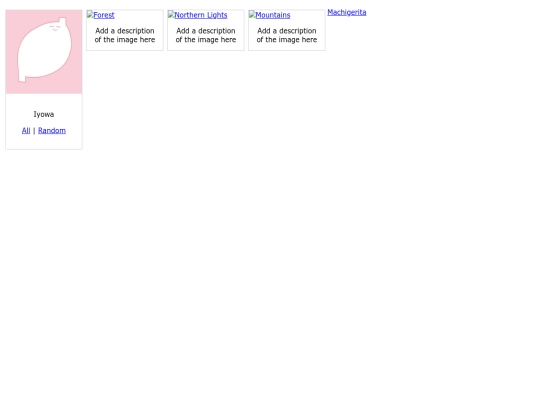The image size is (540, 405).
Task: Click the description text under Northern Lights
Action: [x=206, y=35]
